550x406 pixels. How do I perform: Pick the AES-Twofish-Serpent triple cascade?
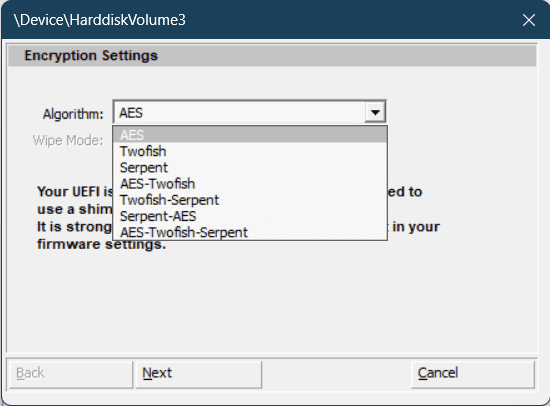coord(250,232)
